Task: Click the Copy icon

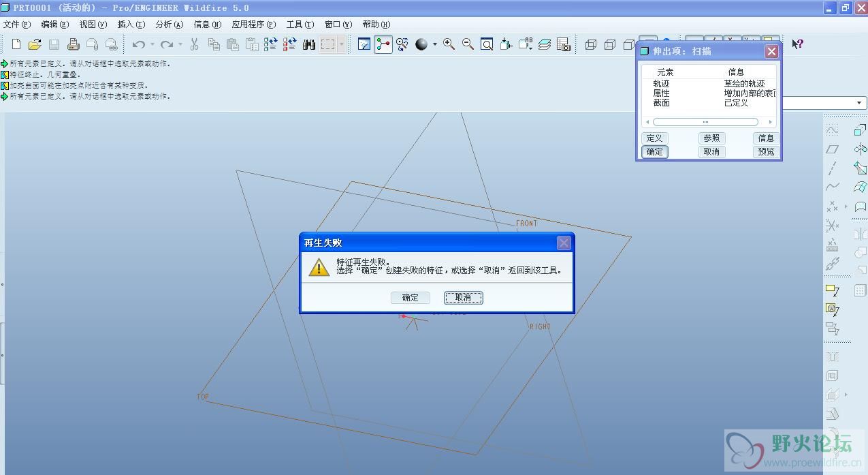Action: tap(214, 44)
